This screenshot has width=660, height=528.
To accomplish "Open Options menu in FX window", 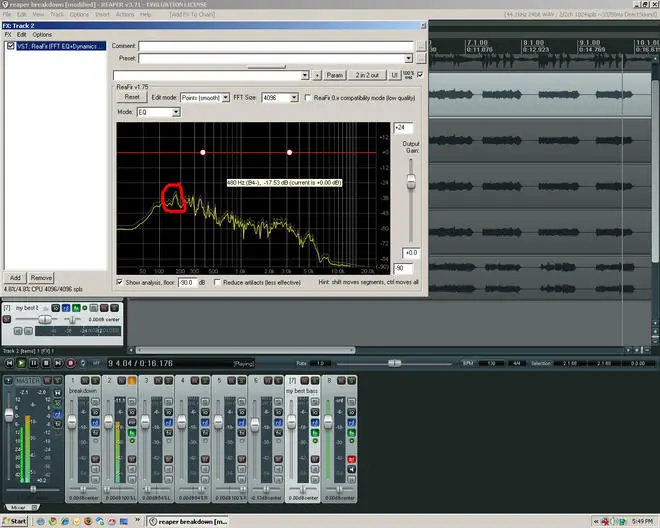I will pos(42,35).
